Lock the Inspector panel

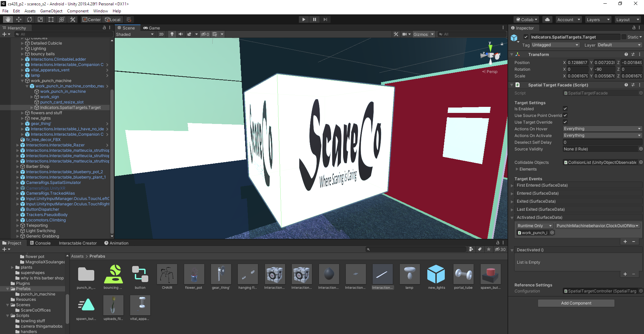634,28
